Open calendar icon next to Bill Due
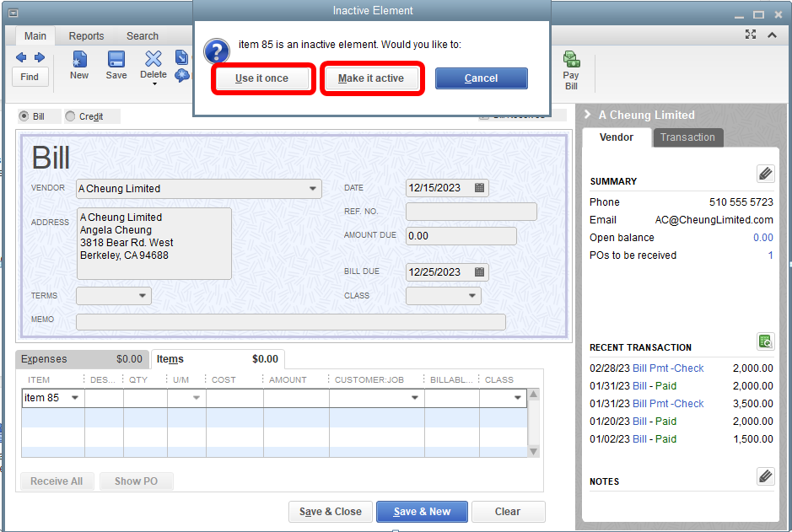Screen dimensions: 792x532 [x=479, y=272]
